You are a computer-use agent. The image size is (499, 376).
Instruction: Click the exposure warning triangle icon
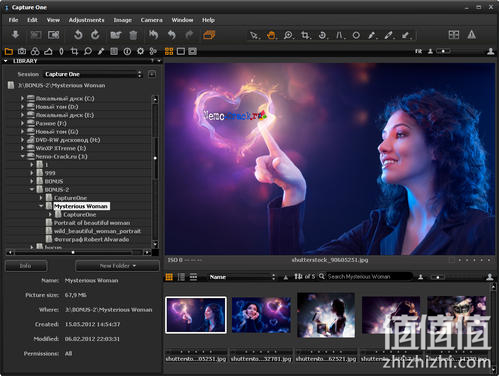[x=471, y=35]
